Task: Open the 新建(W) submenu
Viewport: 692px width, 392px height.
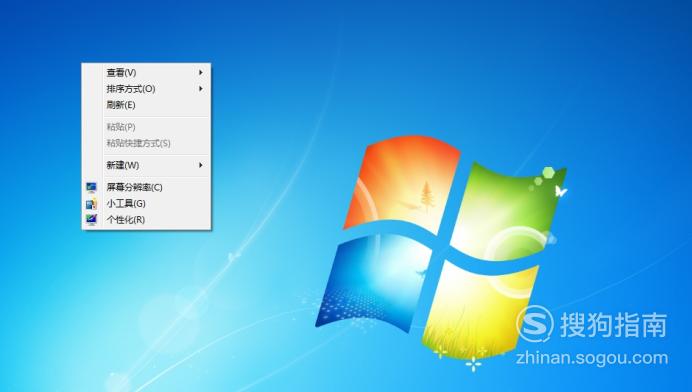Action: pos(146,165)
